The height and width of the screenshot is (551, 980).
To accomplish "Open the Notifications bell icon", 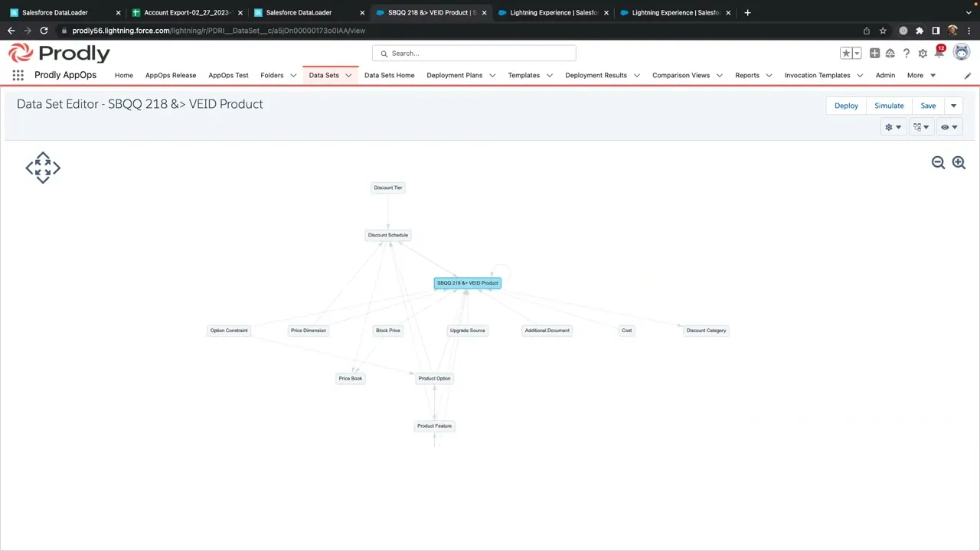I will (x=939, y=53).
